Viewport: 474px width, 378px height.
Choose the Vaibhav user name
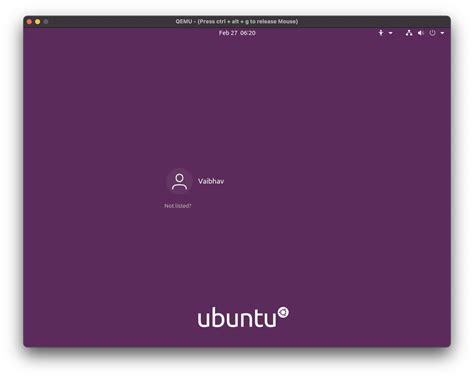211,181
